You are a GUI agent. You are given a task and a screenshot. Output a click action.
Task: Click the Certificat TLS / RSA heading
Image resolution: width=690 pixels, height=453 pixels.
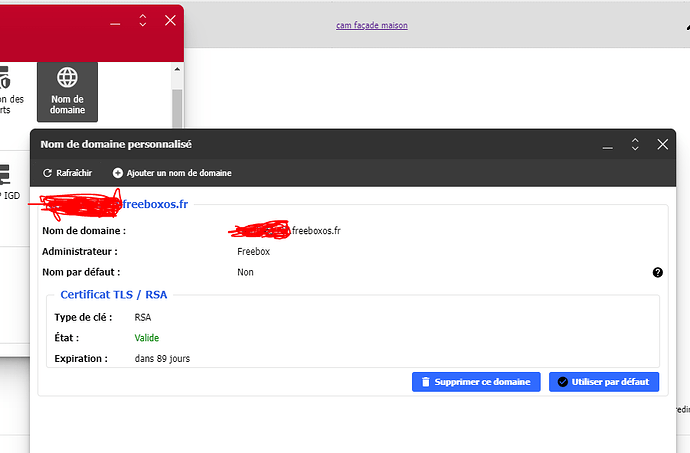pyautogui.click(x=114, y=295)
